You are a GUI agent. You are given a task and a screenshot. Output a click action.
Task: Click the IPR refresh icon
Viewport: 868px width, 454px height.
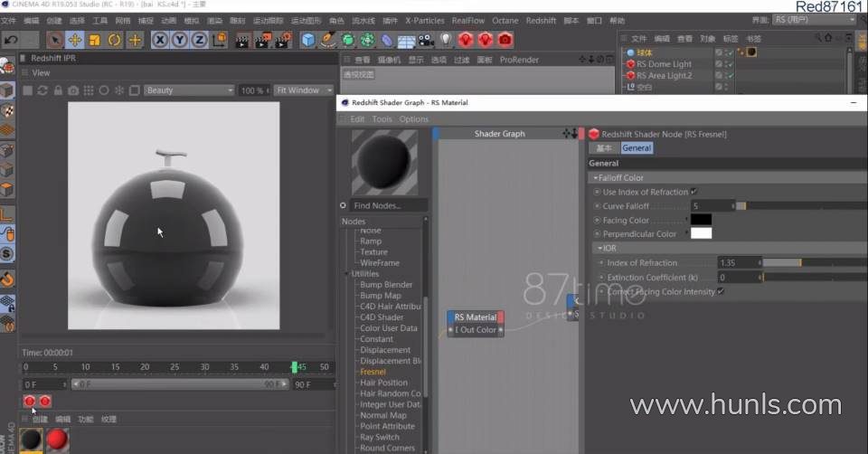point(42,90)
